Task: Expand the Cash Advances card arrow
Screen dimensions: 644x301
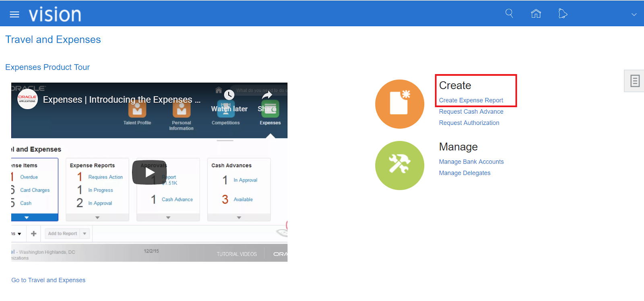Action: [x=239, y=218]
